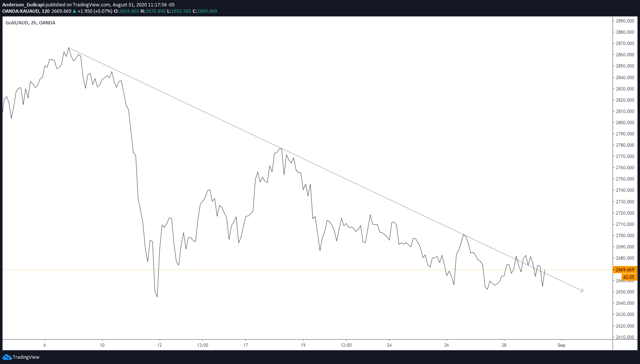
Task: Click the 2700.000 price axis label
Action: point(625,235)
